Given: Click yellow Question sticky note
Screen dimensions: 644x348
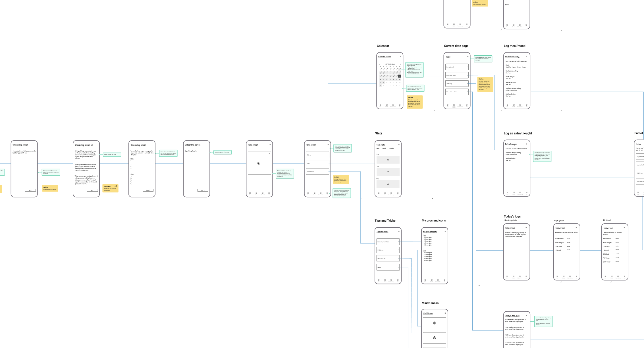Looking at the screenshot, I should [x=110, y=188].
